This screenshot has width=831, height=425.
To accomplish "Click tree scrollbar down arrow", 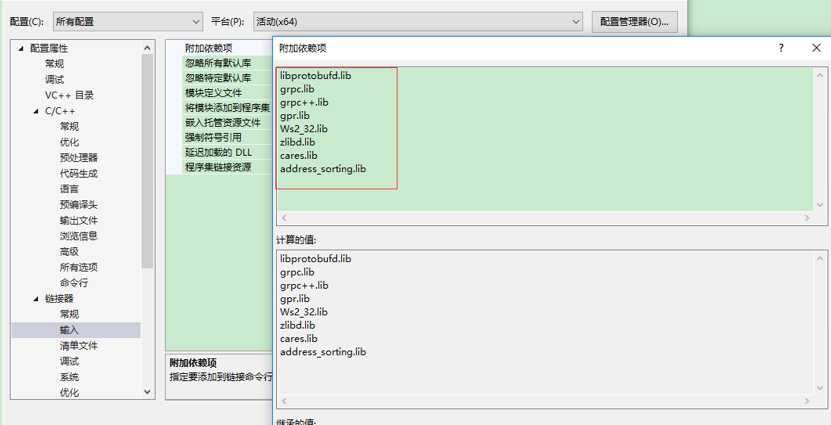I will pyautogui.click(x=147, y=392).
